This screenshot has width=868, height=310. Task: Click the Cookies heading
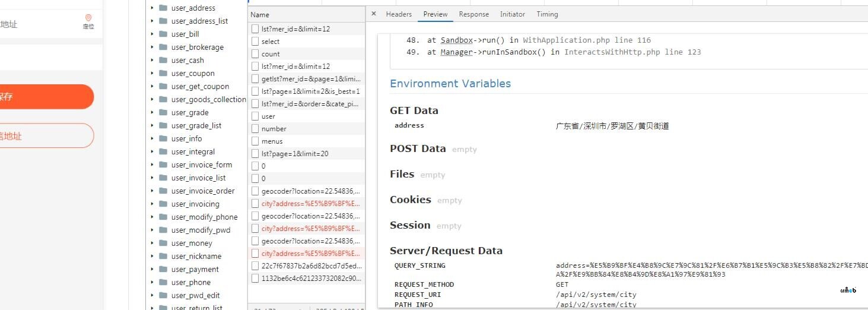coord(411,200)
